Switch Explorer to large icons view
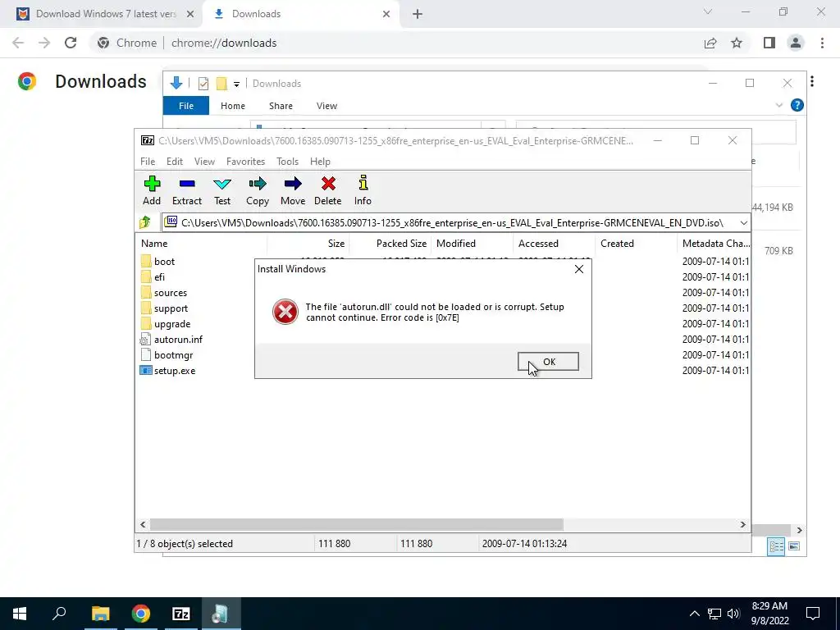 click(794, 546)
